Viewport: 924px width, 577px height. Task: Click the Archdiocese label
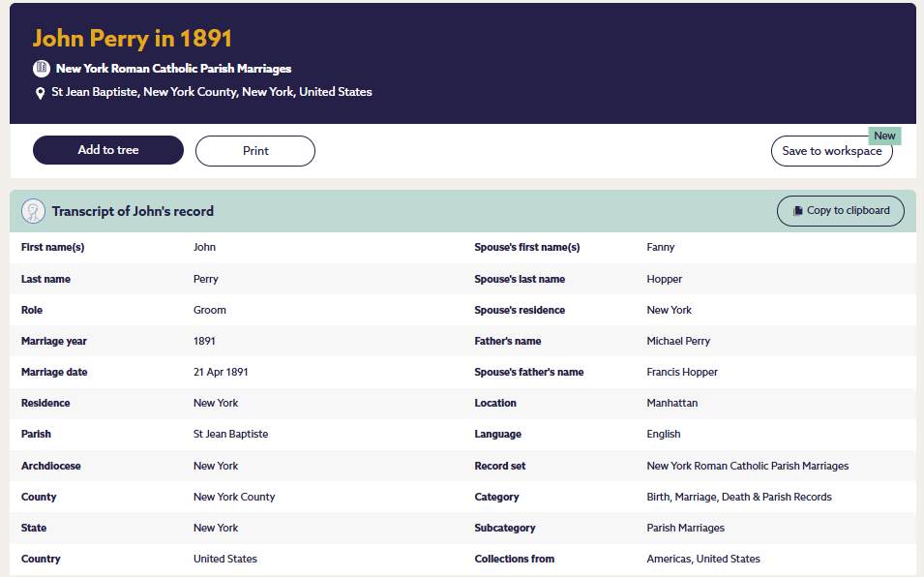coord(50,466)
